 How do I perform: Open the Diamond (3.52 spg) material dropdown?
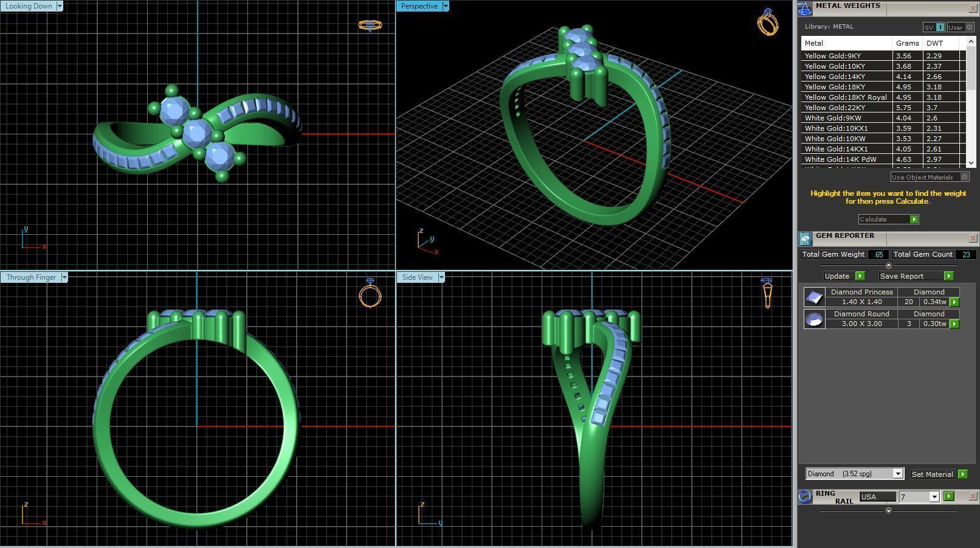897,474
